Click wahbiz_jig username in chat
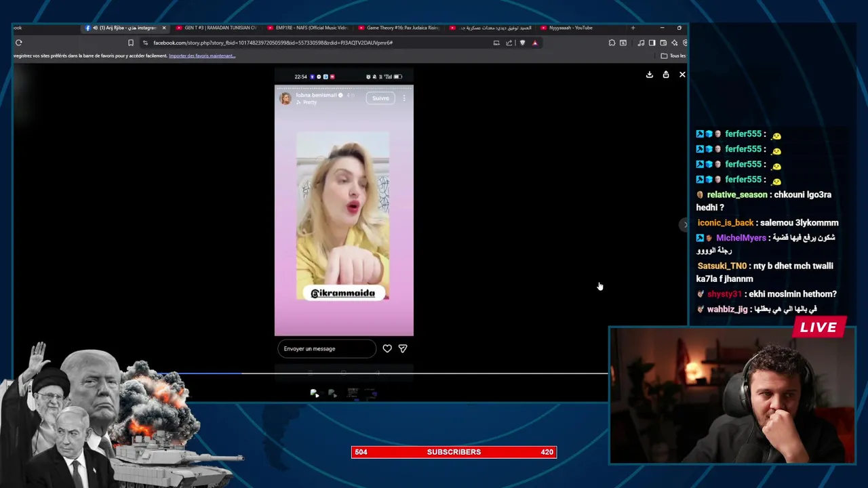The height and width of the screenshot is (488, 868). click(728, 309)
